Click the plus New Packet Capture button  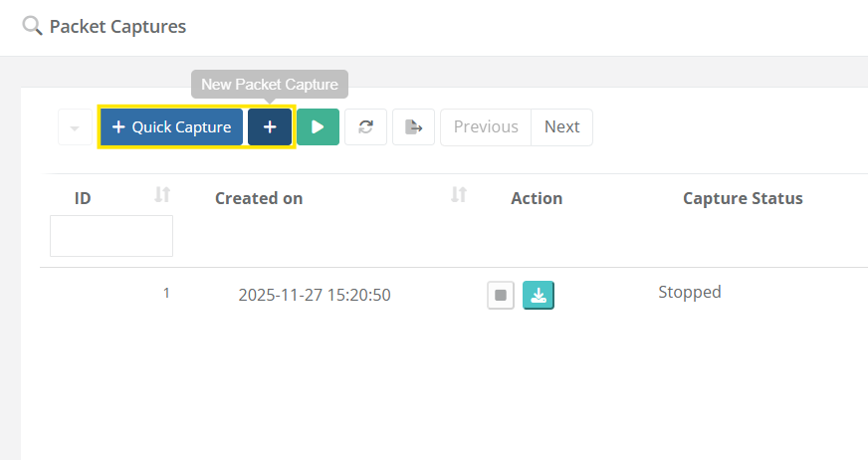click(270, 127)
